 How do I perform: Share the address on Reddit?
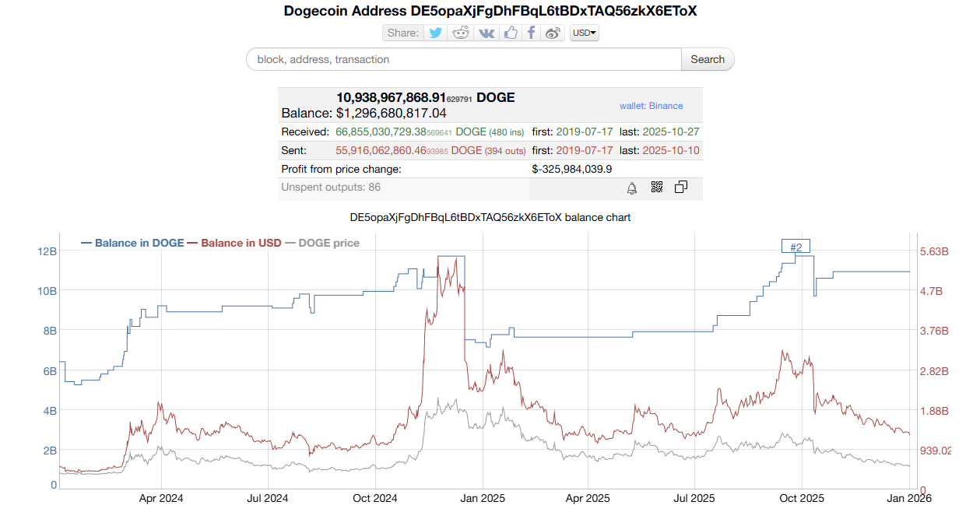[461, 33]
